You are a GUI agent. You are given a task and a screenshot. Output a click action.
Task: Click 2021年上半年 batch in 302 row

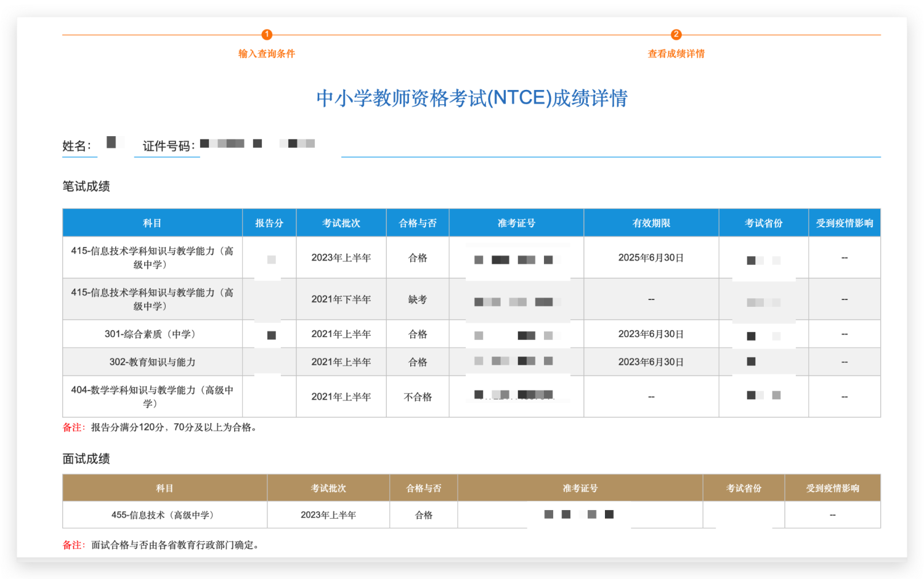pyautogui.click(x=341, y=362)
